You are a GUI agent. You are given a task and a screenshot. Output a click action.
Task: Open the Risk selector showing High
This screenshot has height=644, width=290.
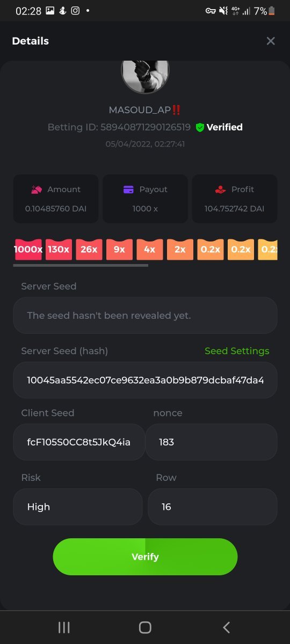(78, 507)
